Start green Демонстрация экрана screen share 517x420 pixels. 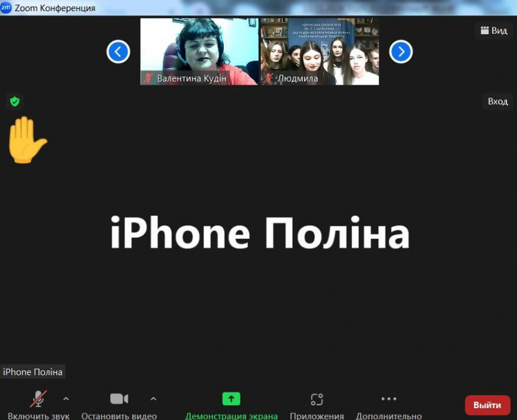231,399
